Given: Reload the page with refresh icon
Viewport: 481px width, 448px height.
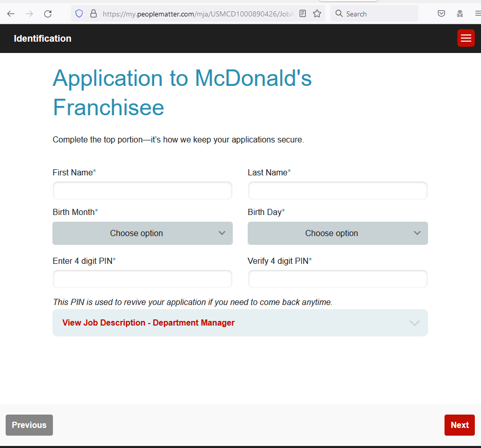Looking at the screenshot, I should pyautogui.click(x=48, y=13).
